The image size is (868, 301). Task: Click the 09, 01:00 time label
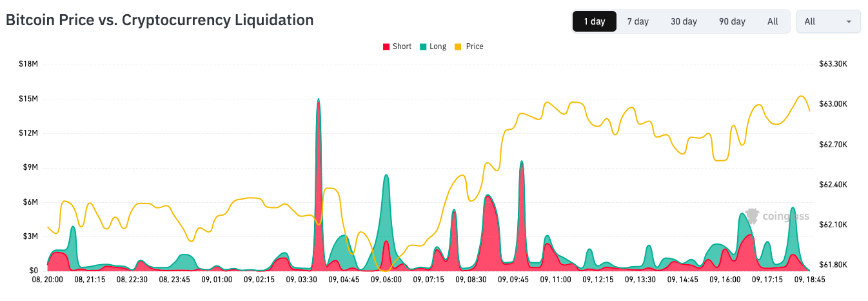(217, 280)
